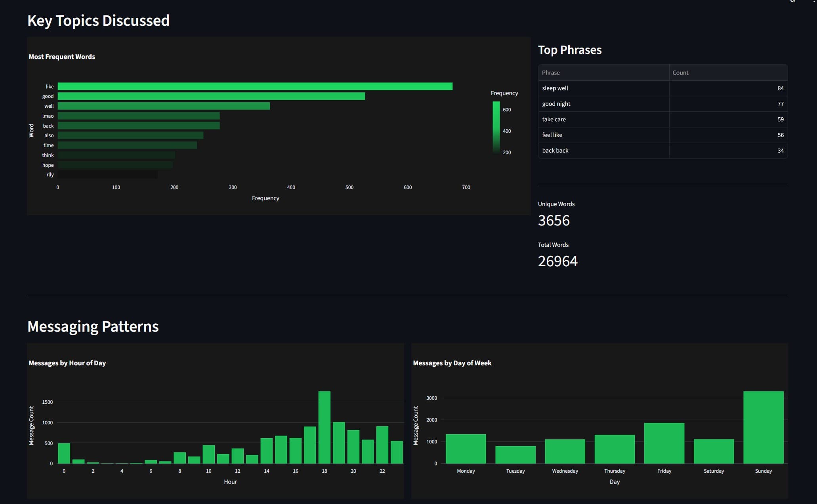This screenshot has height=504, width=817.
Task: Click the Unique Words value 3656
Action: point(554,221)
